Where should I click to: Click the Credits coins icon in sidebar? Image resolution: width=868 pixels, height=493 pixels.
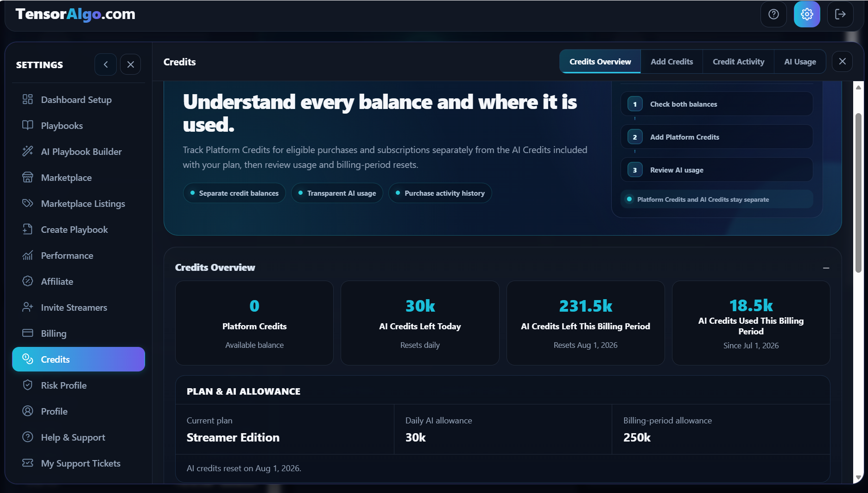point(28,359)
